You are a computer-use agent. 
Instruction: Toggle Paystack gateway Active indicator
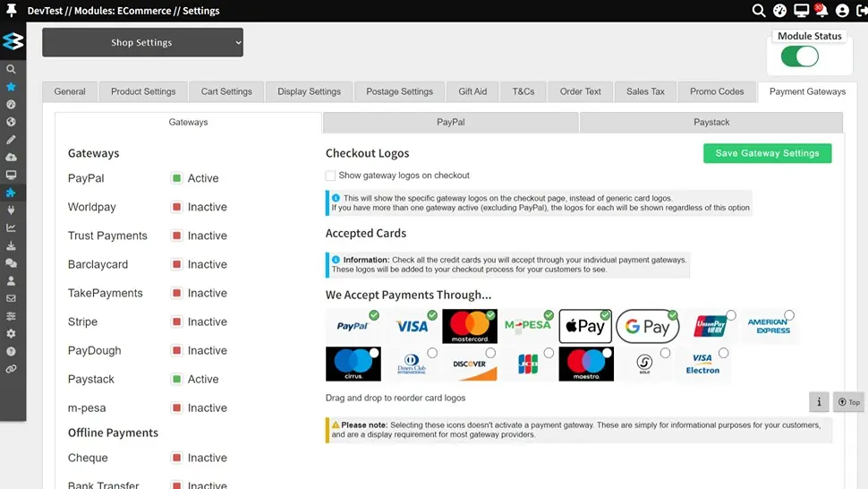point(176,380)
